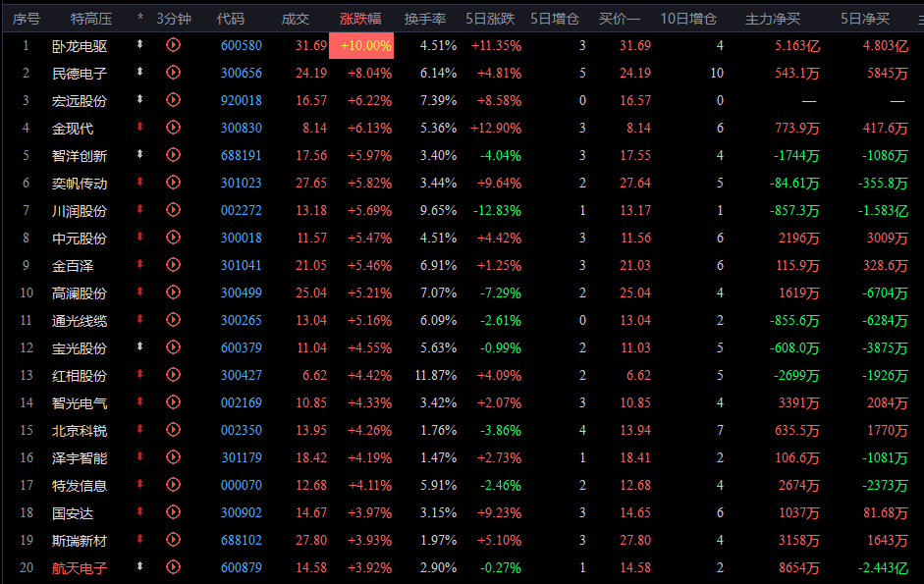Open stock code 688191
This screenshot has height=584, width=924.
point(242,156)
